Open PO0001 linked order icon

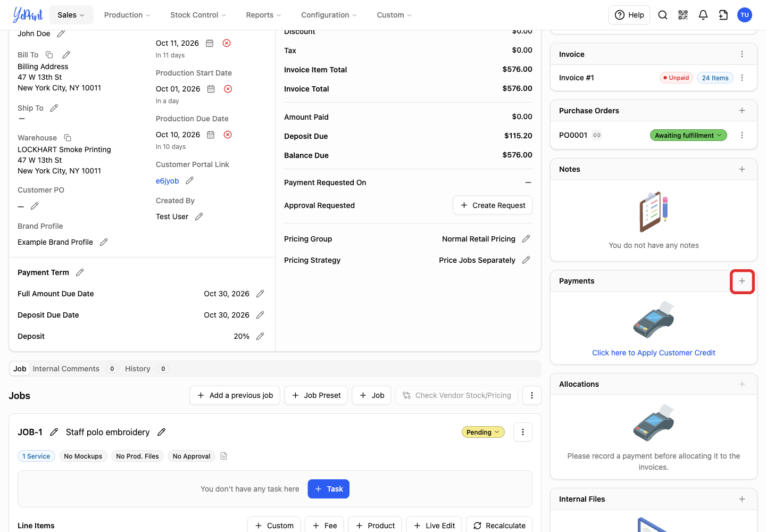[x=597, y=135]
